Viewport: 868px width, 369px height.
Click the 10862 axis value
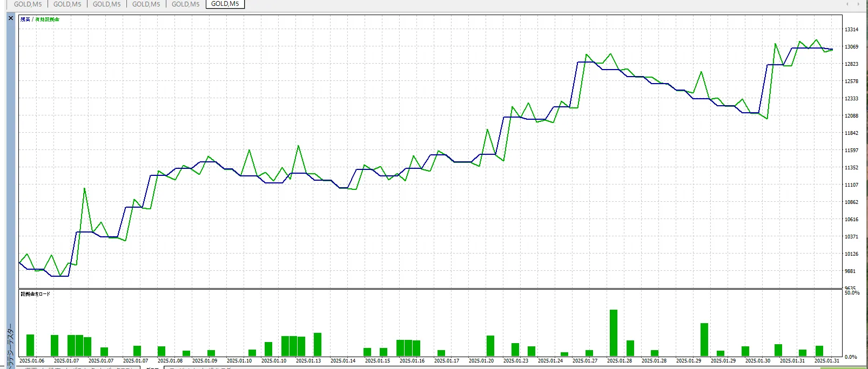[852, 202]
